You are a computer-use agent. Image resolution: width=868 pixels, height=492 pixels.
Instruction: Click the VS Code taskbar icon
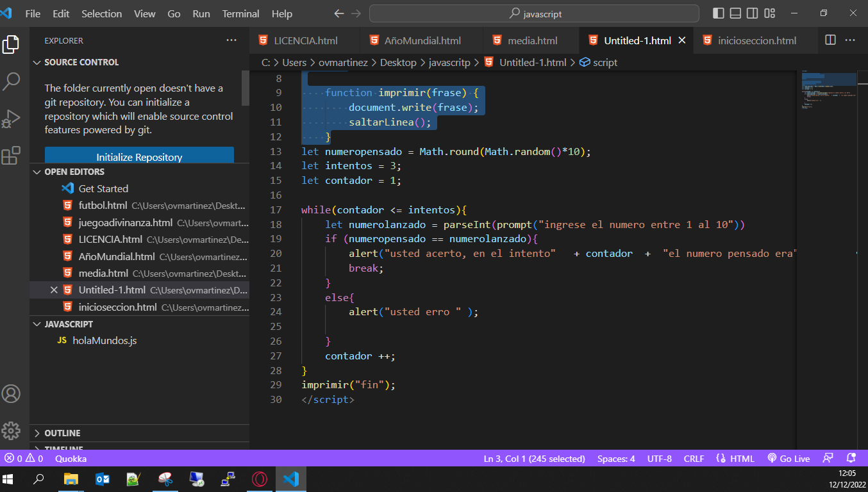(291, 479)
